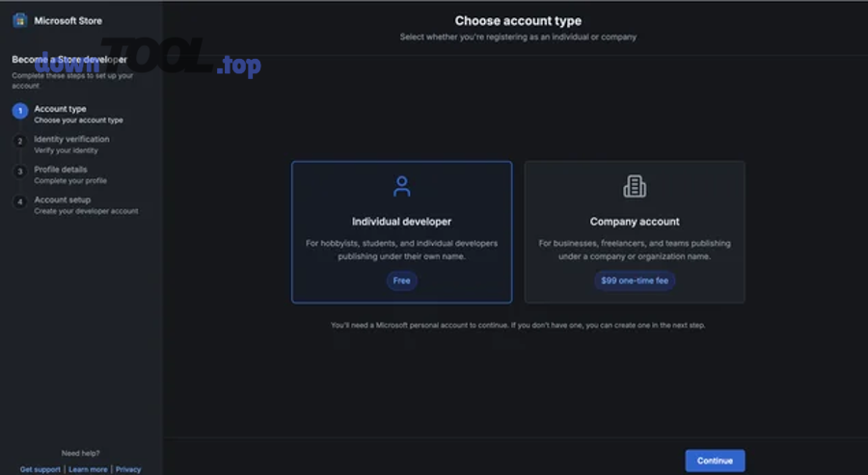Image resolution: width=868 pixels, height=475 pixels.
Task: Open the Get support link
Action: tap(41, 469)
